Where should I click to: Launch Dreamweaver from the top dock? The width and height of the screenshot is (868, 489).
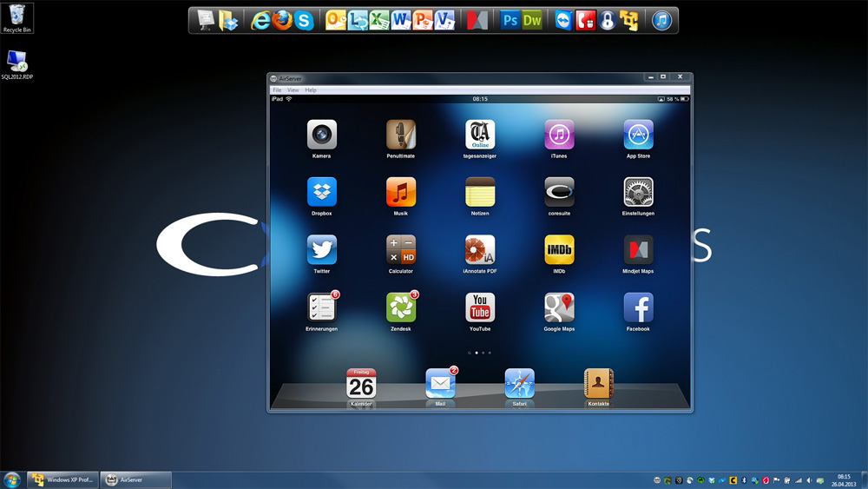click(532, 21)
